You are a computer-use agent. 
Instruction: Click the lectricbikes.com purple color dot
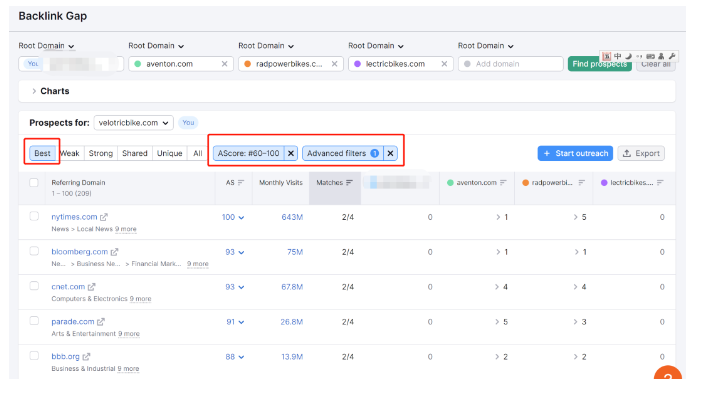357,64
